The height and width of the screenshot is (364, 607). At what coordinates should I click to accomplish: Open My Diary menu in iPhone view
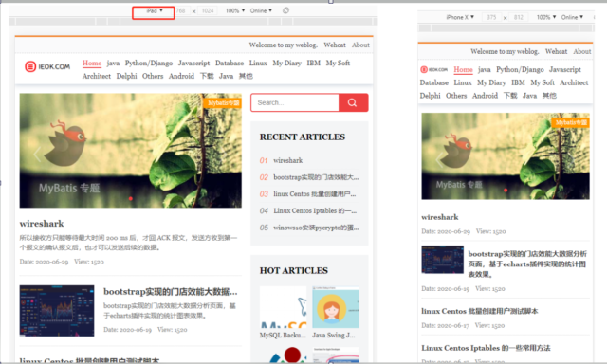point(491,82)
